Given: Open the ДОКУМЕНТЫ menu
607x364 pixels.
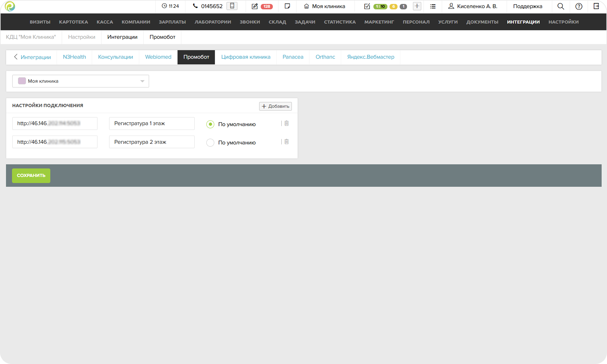Looking at the screenshot, I should (x=482, y=22).
